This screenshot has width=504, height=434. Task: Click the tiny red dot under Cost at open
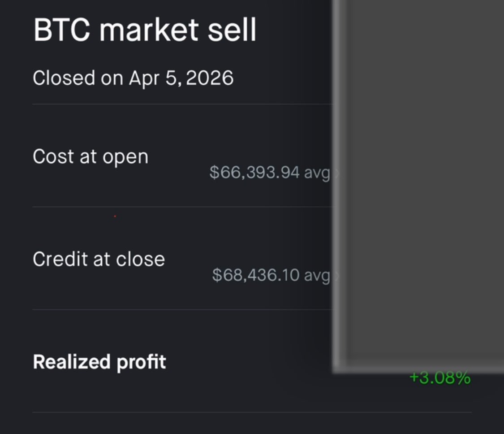pos(115,217)
